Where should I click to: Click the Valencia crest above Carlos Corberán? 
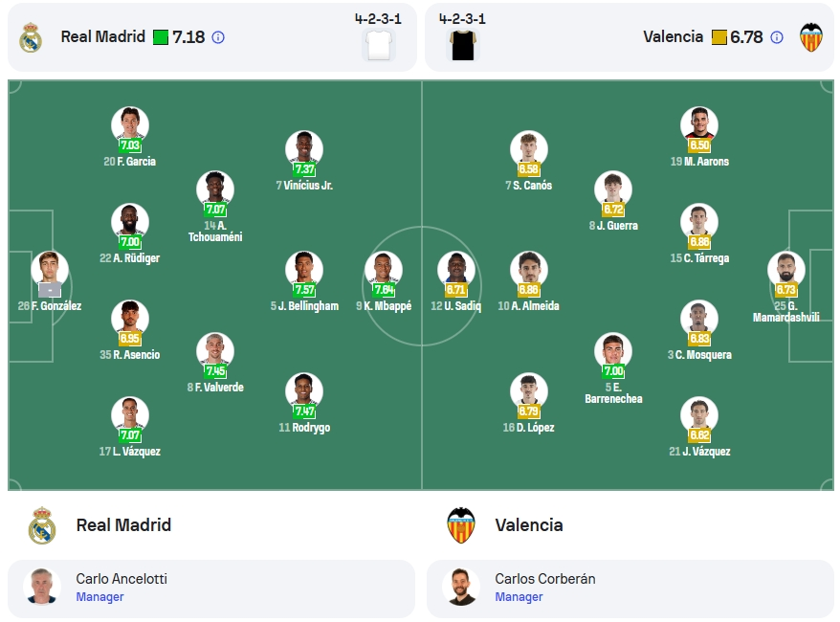point(461,525)
